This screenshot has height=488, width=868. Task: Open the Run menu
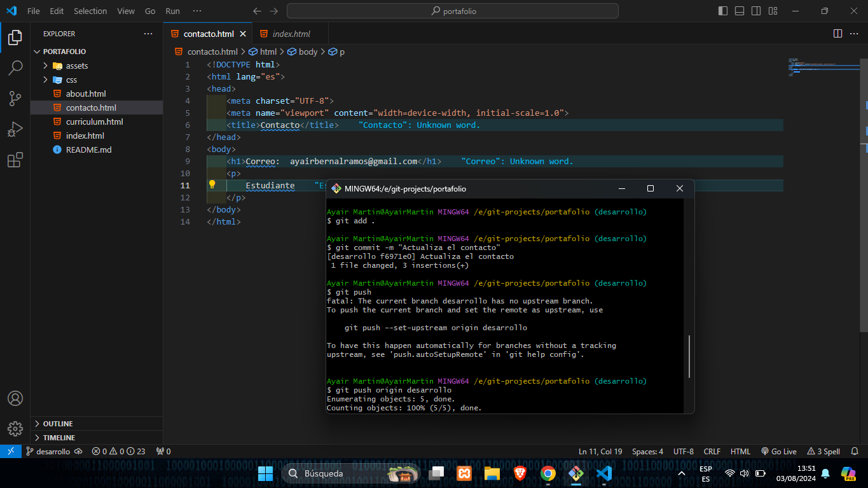(x=172, y=11)
